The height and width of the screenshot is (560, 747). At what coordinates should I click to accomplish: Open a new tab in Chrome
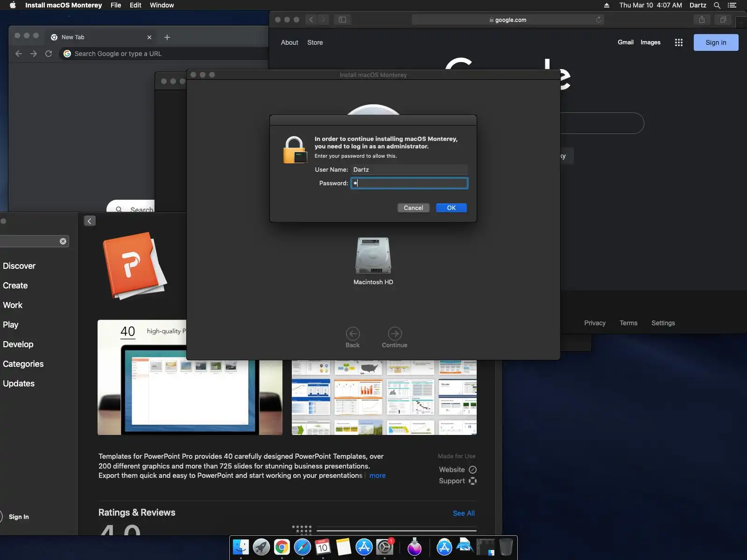(x=167, y=37)
